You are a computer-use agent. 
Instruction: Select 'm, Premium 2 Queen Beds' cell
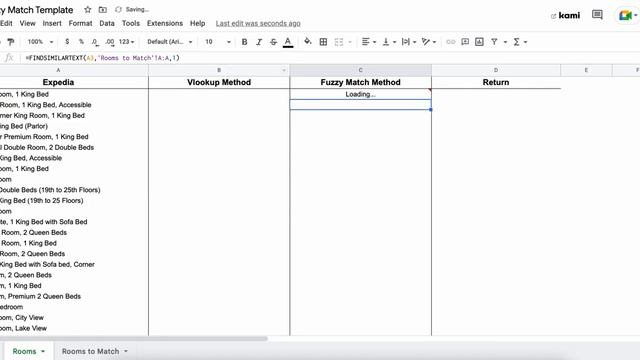tap(74, 296)
